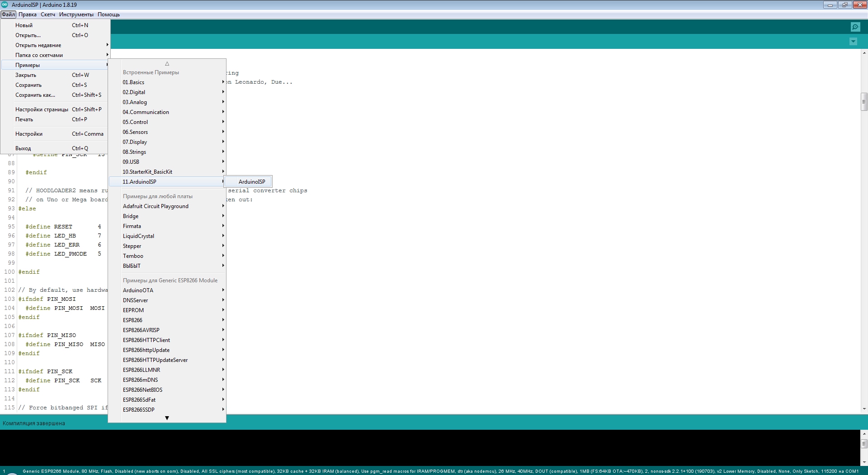
Task: Open the plain ESP8266 examples entry
Action: click(x=167, y=320)
